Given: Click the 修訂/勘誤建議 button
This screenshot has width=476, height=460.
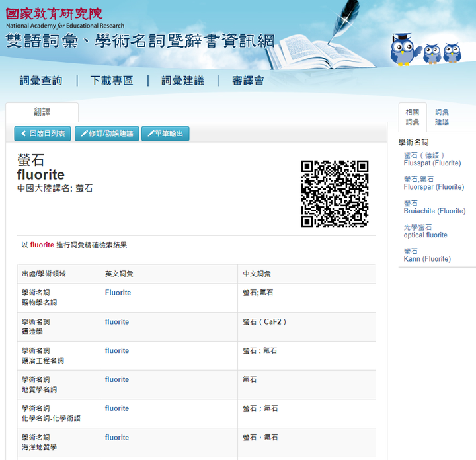Looking at the screenshot, I should tap(107, 134).
